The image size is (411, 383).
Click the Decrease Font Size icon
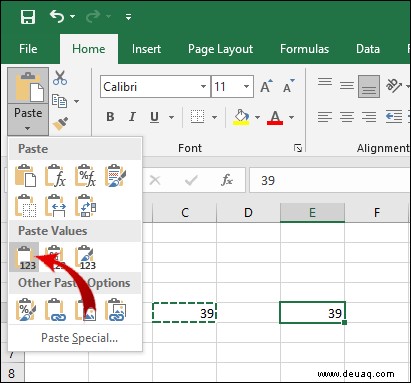(x=289, y=86)
